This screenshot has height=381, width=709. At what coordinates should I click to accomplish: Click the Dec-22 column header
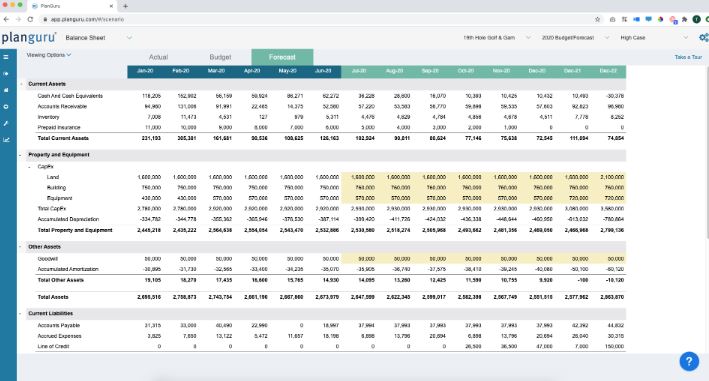[x=608, y=71]
